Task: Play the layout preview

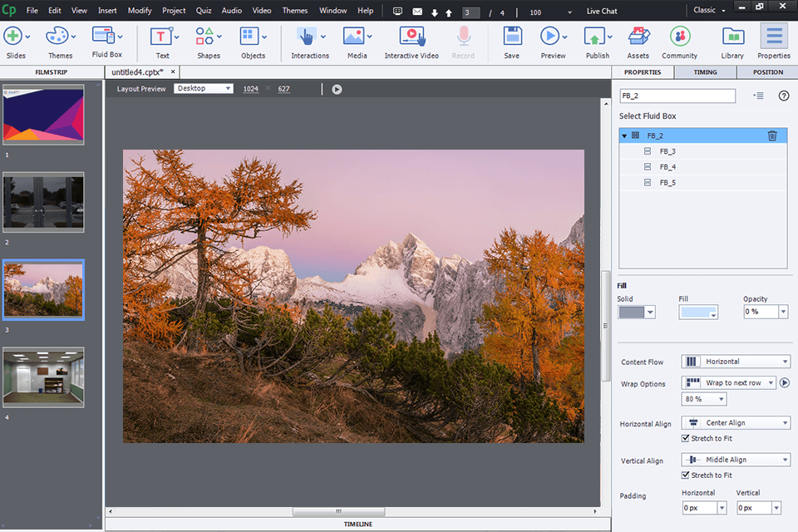Action: point(337,89)
